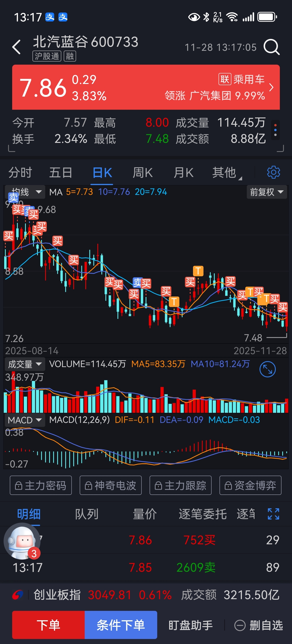
Task: Tap the index ticker logo icon
Action: [18, 595]
